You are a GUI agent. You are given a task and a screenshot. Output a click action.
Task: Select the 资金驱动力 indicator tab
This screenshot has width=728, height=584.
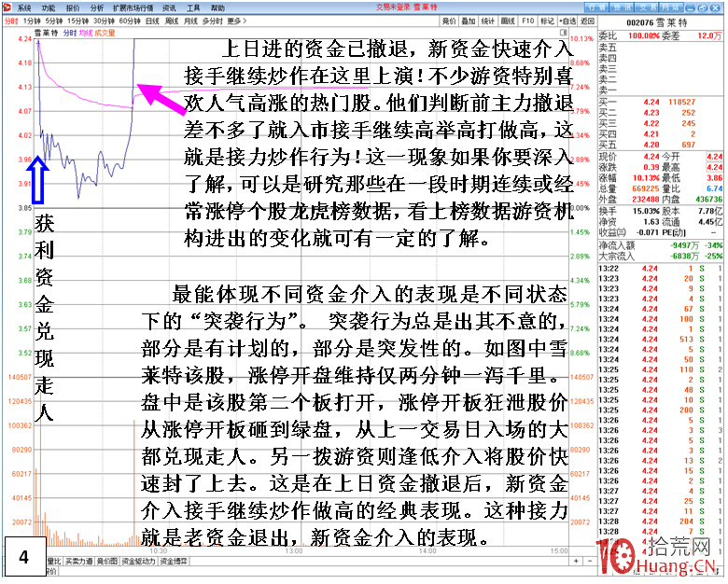(x=138, y=562)
